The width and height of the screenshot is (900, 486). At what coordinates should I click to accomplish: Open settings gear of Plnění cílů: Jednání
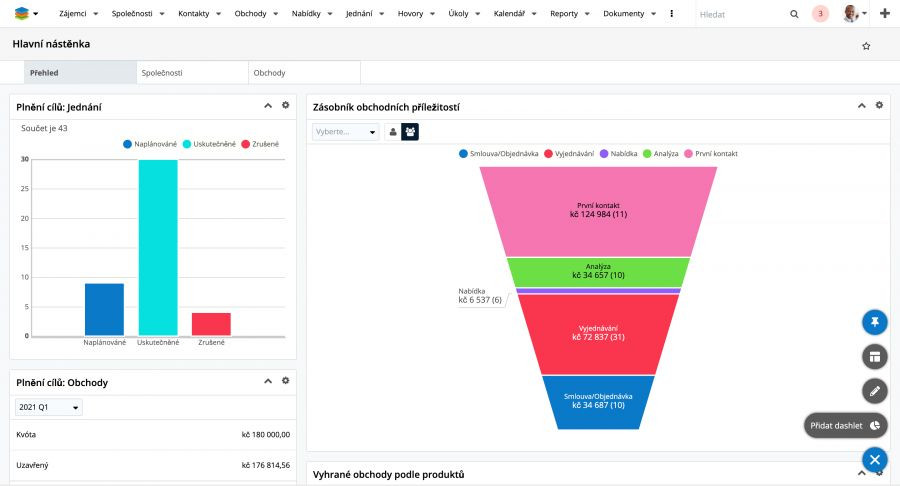coord(285,105)
